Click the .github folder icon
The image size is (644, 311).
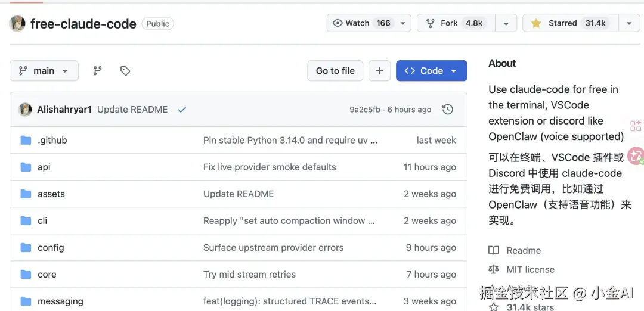[26, 141]
